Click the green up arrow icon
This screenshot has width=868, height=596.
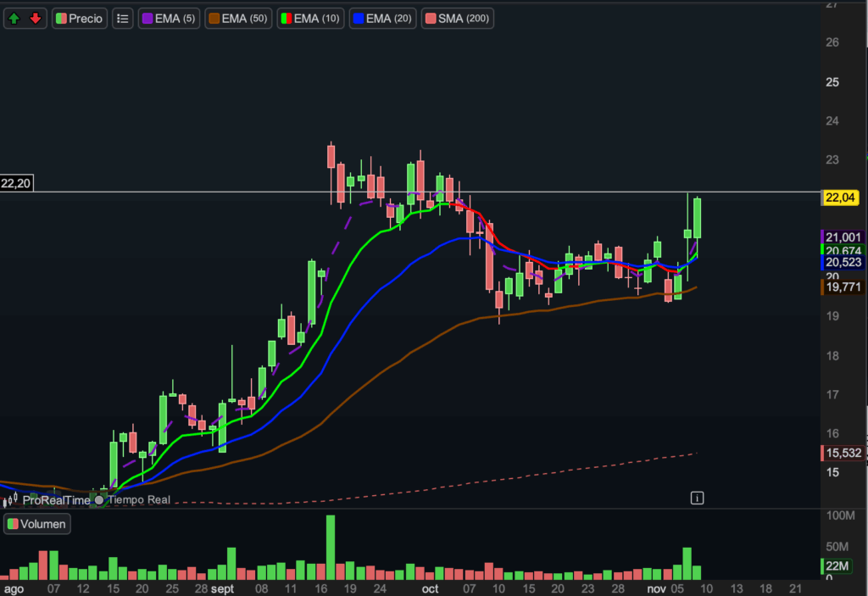click(x=15, y=18)
